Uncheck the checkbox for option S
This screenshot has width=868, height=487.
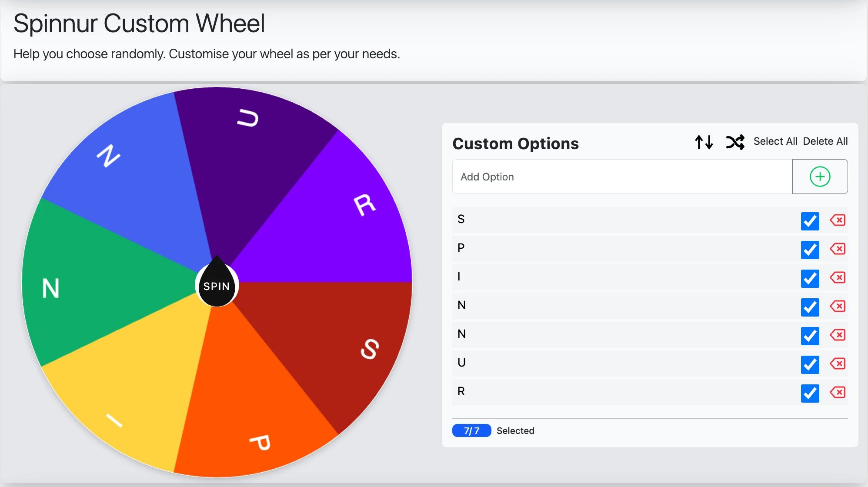(x=810, y=221)
